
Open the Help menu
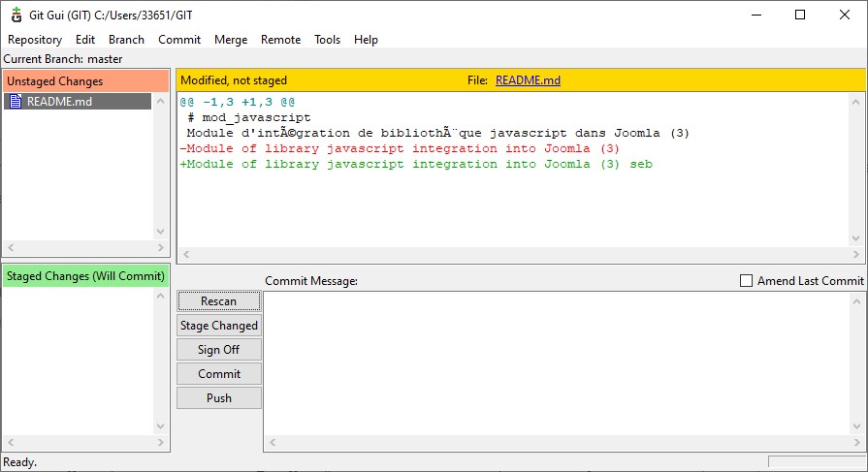click(366, 40)
